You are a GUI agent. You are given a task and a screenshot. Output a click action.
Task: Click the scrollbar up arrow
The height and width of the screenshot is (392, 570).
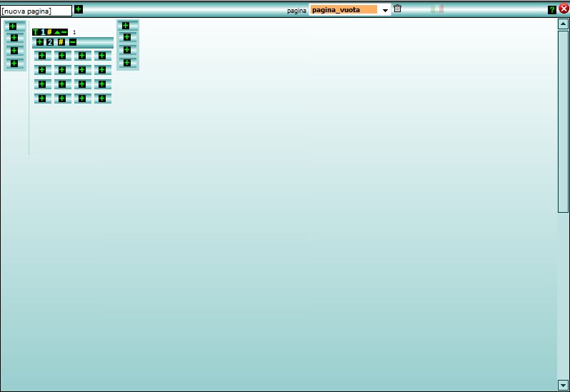(563, 24)
